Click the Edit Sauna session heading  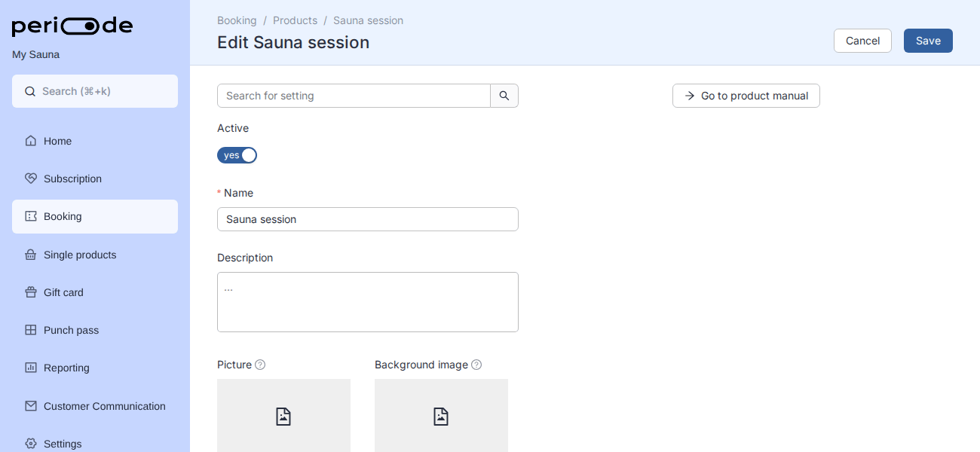click(293, 42)
